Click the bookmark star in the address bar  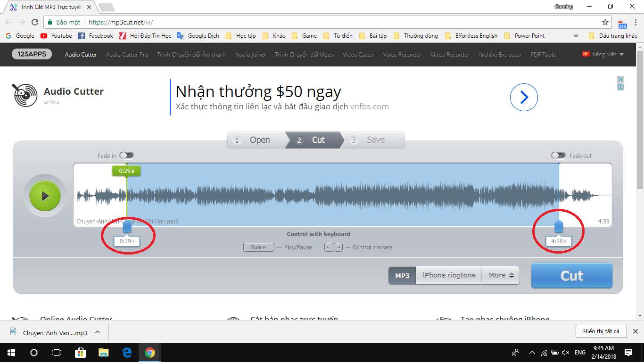click(x=605, y=22)
